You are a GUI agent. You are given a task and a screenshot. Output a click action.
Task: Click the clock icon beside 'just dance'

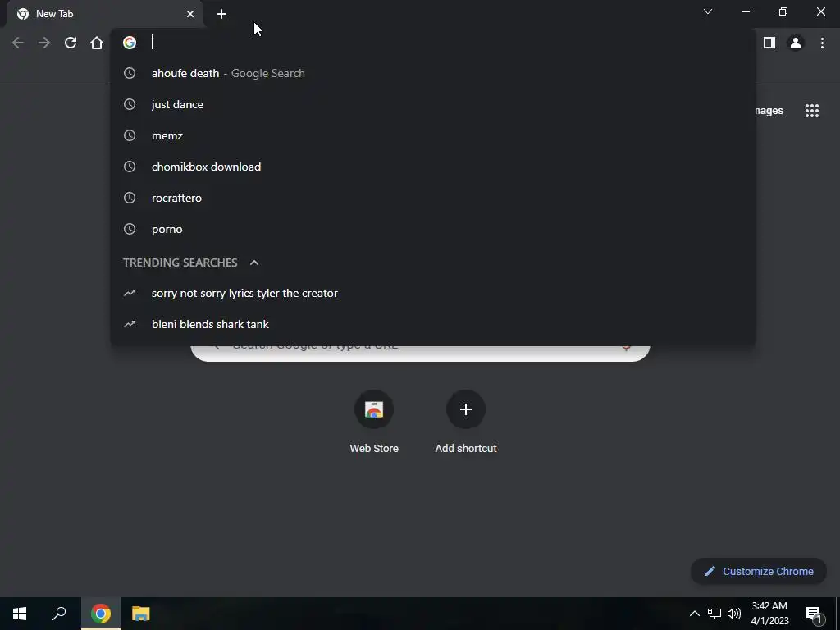[130, 104]
